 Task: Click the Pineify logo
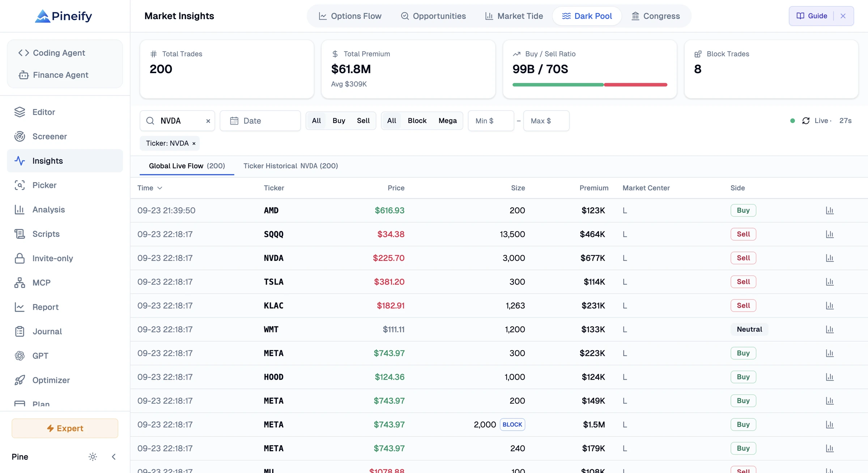click(x=64, y=16)
